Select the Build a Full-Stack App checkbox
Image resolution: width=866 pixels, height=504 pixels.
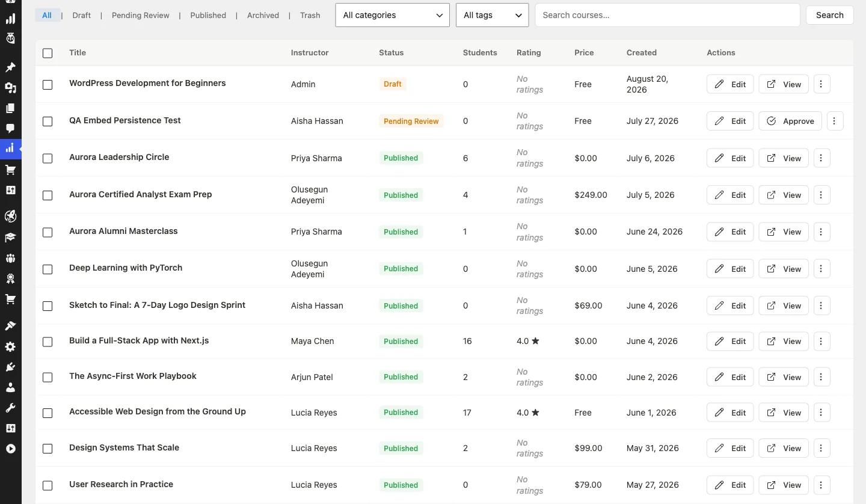tap(48, 342)
